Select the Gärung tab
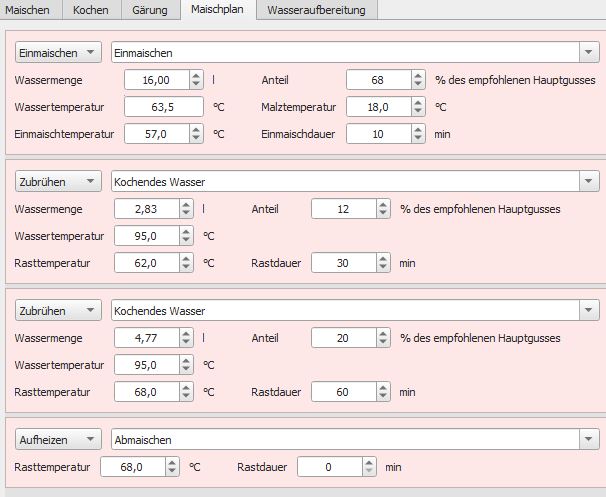606x497 pixels. (150, 10)
